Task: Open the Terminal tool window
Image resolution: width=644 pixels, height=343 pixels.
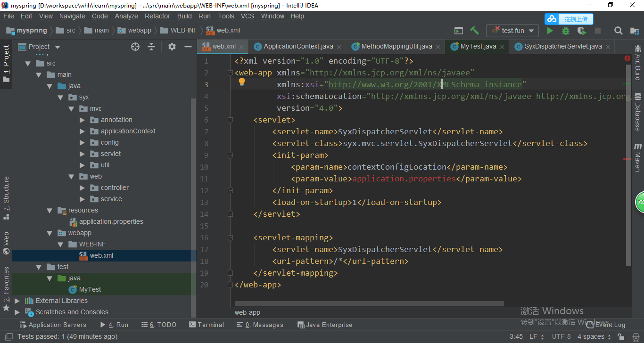Action: (206, 325)
